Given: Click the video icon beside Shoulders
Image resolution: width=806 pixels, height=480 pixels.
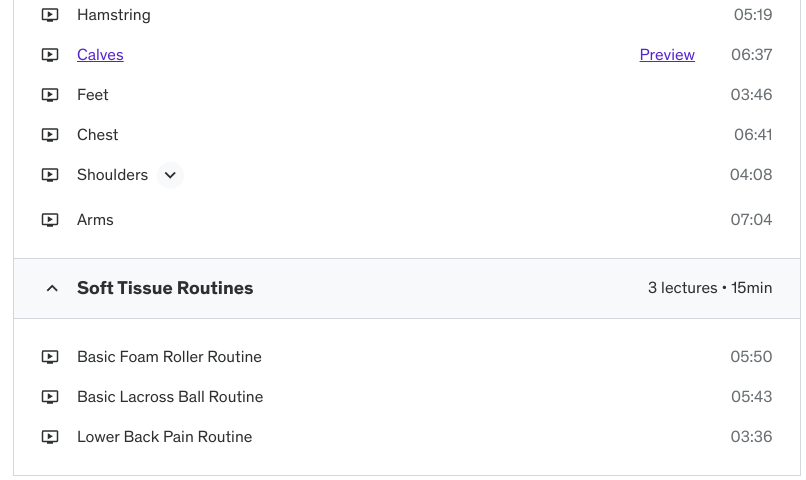Looking at the screenshot, I should [x=50, y=175].
